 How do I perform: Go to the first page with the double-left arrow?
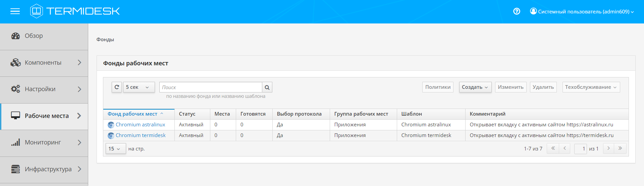[x=553, y=148]
